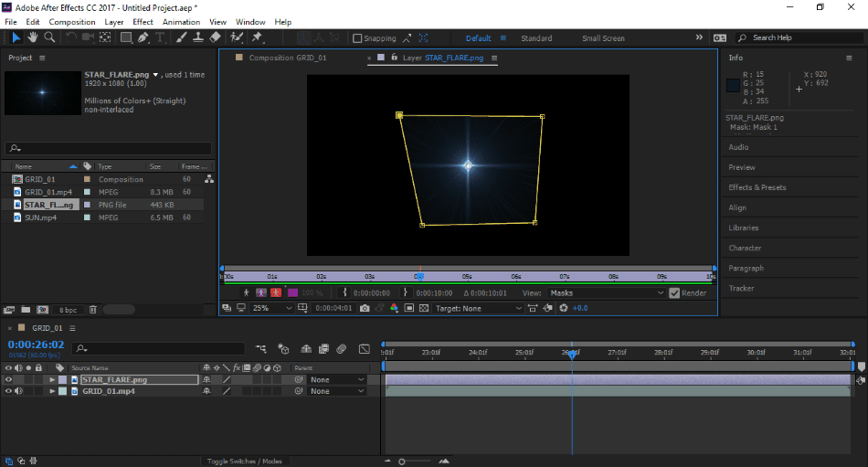Select the Roto Brush tool

coord(237,37)
